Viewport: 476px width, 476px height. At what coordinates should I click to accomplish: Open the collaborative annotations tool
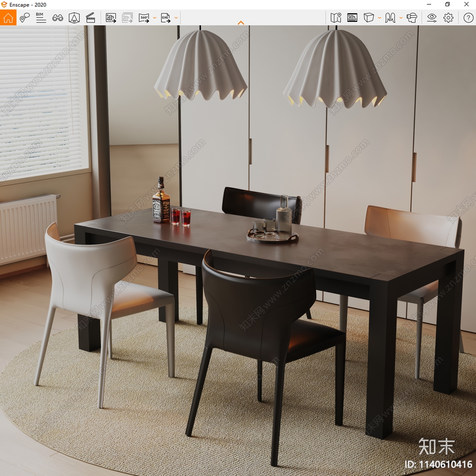[25, 18]
